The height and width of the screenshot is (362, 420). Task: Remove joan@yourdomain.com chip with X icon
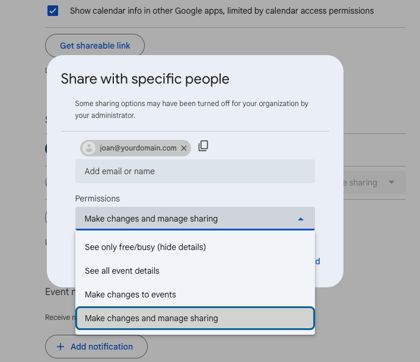click(184, 148)
